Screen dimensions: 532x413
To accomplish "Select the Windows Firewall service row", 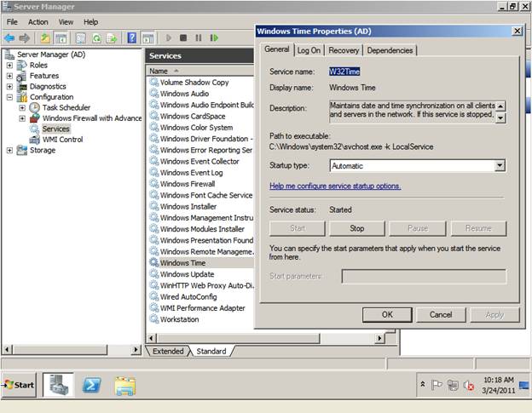I will tap(188, 184).
